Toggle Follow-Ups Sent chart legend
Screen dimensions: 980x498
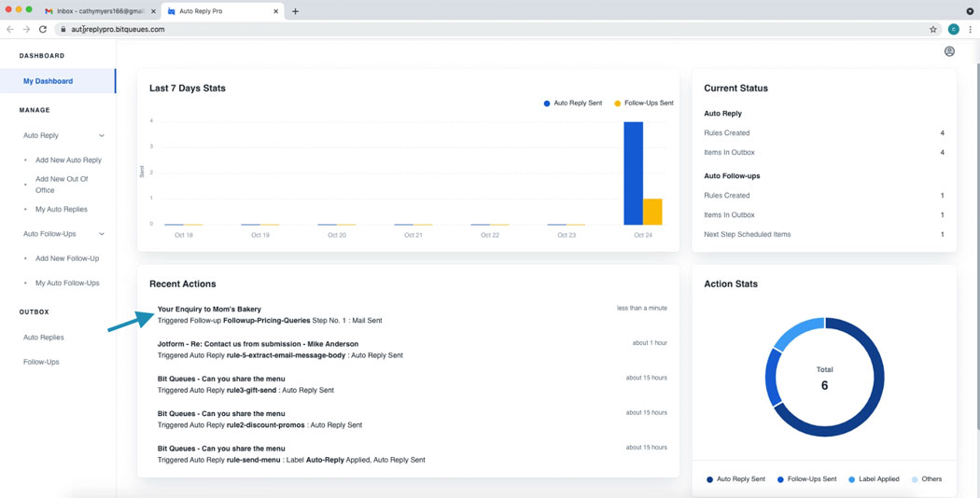(x=643, y=104)
